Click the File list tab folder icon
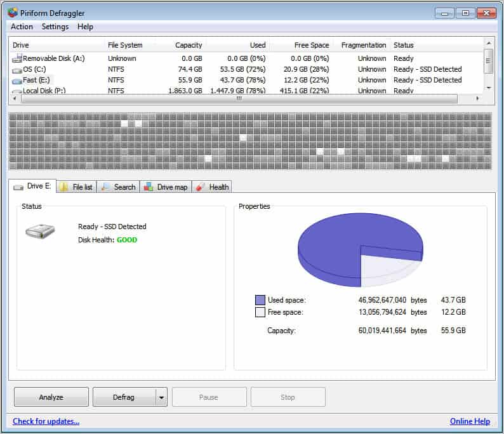Screen dimensions: 504x434 65,187
